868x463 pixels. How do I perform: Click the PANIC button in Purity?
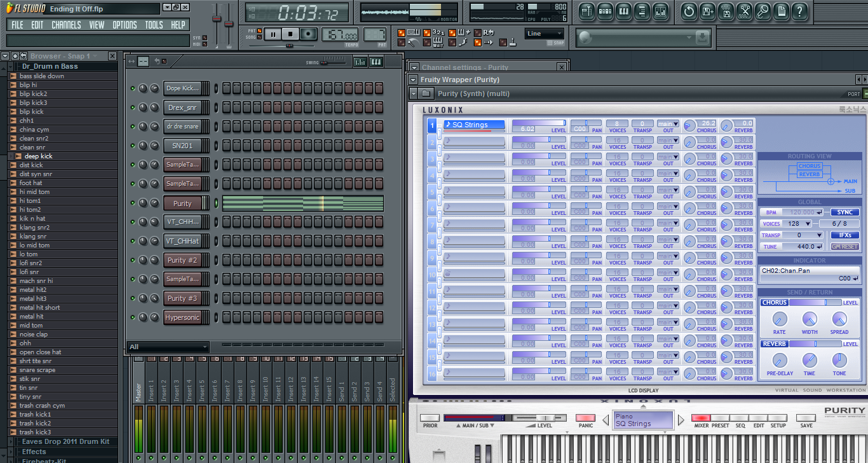pyautogui.click(x=585, y=418)
